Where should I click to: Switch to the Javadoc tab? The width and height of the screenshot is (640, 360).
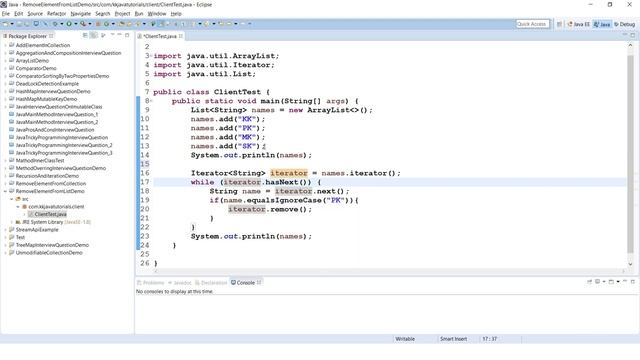pyautogui.click(x=180, y=282)
